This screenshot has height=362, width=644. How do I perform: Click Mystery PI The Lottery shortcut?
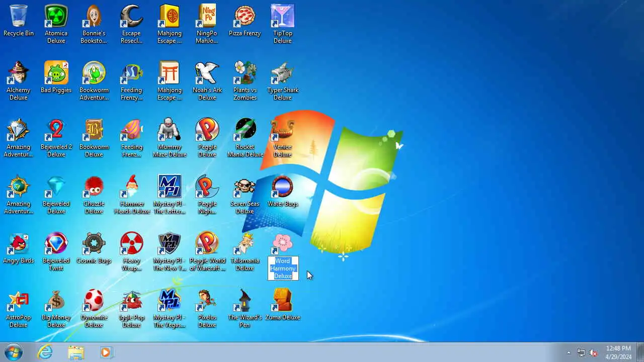pos(170,187)
